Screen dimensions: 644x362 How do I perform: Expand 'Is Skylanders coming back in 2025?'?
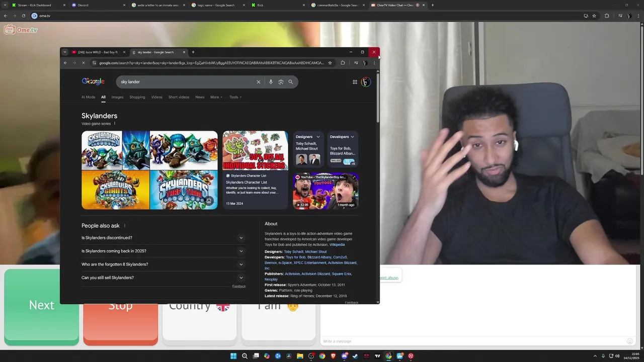point(164,251)
